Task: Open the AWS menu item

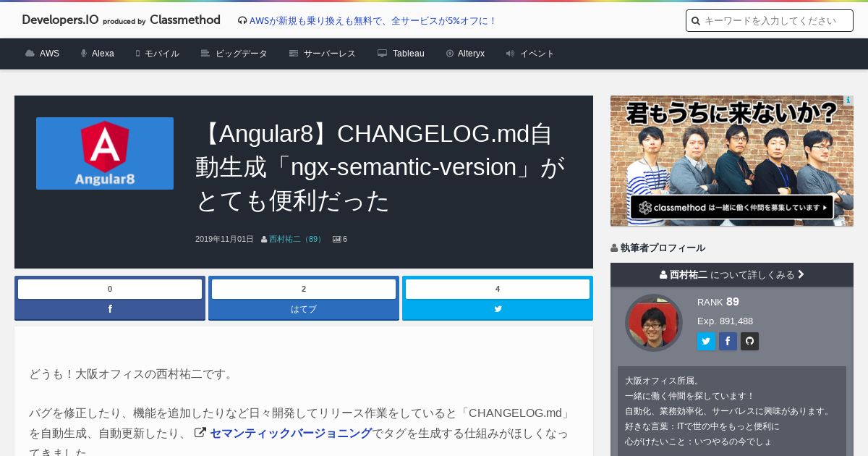Action: (x=42, y=54)
